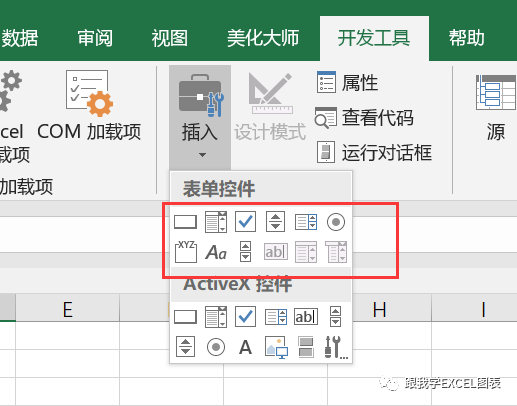Select the 开发工具 tab

(374, 38)
